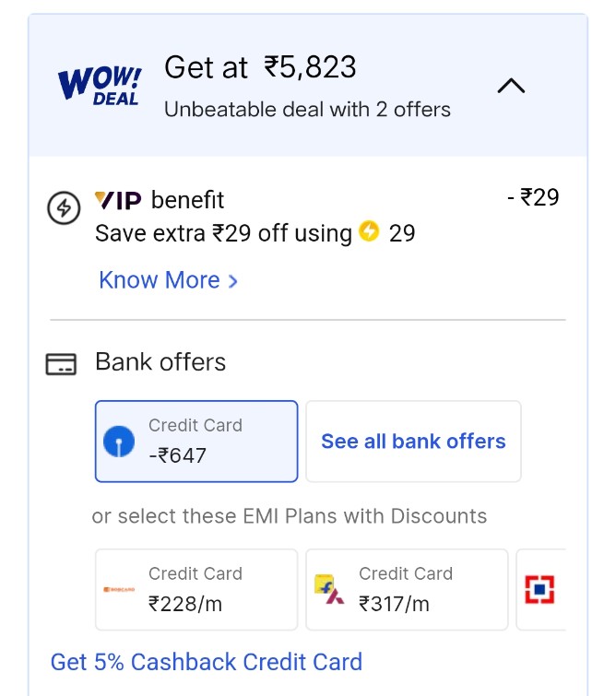Click the WOW! DEAL logo

(100, 86)
